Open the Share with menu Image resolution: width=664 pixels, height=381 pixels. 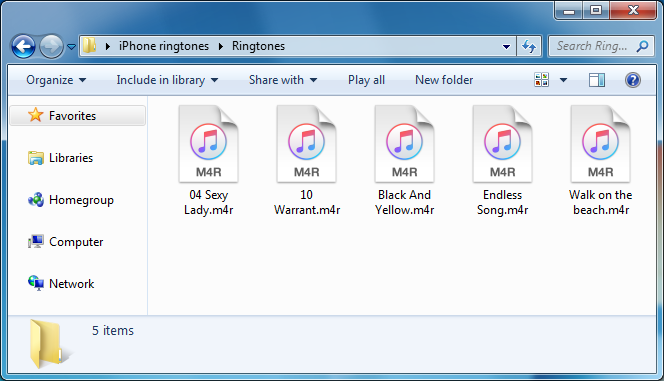tap(283, 80)
